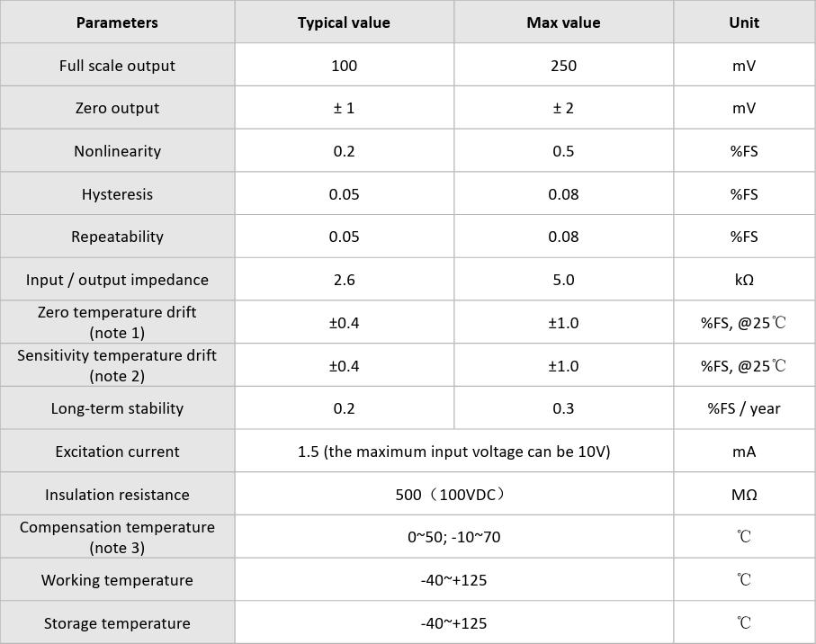The width and height of the screenshot is (816, 644).
Task: Select Full scale output max value 250
Action: click(x=563, y=66)
